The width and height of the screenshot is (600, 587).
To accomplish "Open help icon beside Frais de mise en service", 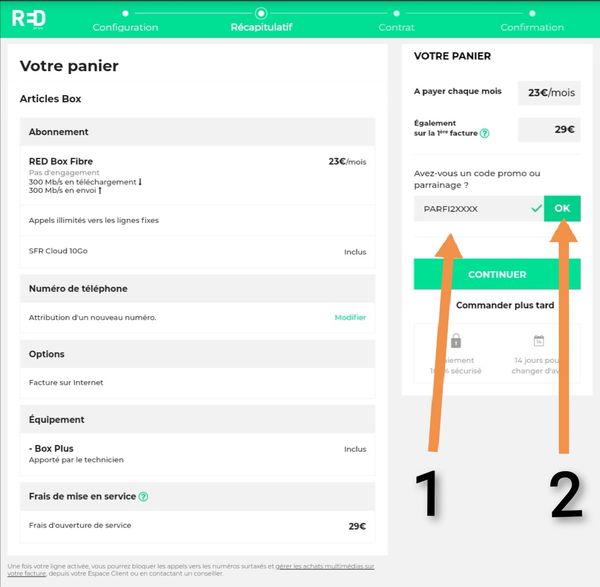I will pyautogui.click(x=144, y=496).
